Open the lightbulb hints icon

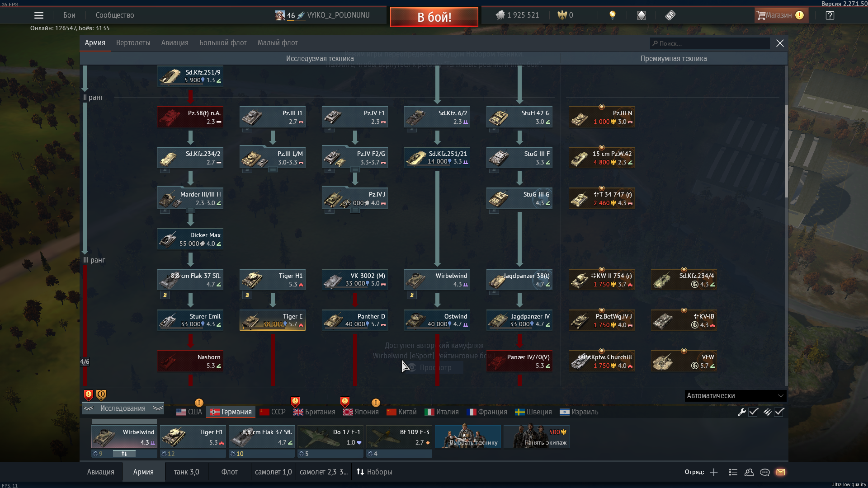(613, 15)
